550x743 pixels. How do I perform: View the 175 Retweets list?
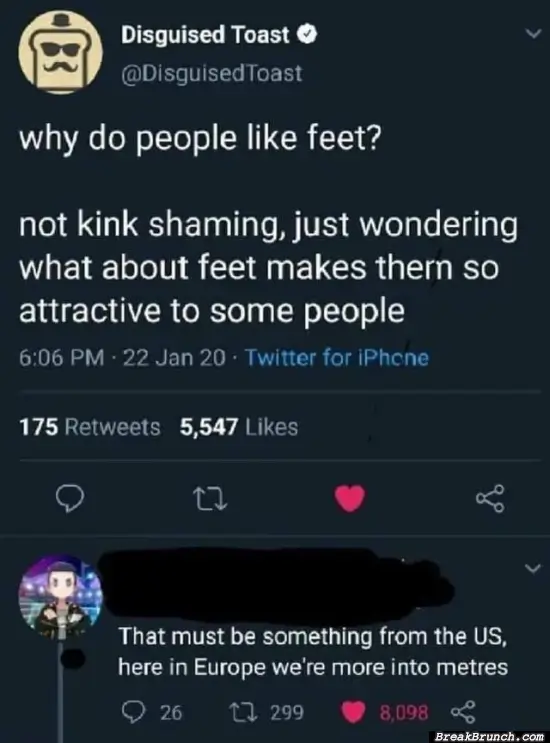coord(90,427)
